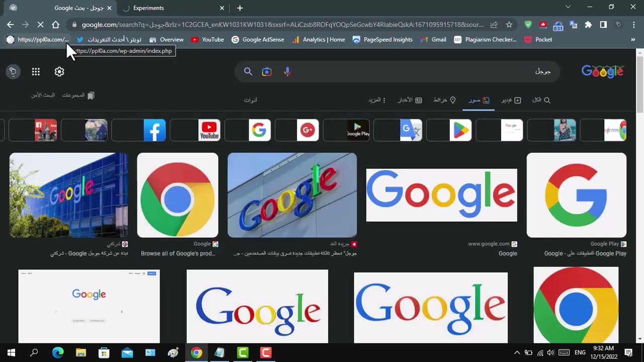
Task: Toggle Chrome side panel icon
Action: pos(603,25)
